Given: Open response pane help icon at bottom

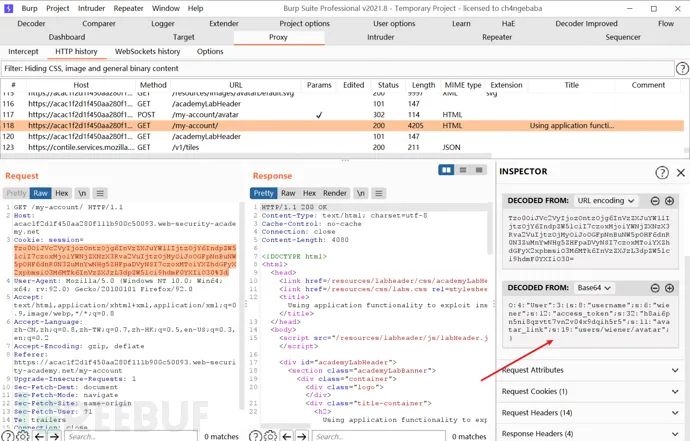Looking at the screenshot, I should point(256,436).
